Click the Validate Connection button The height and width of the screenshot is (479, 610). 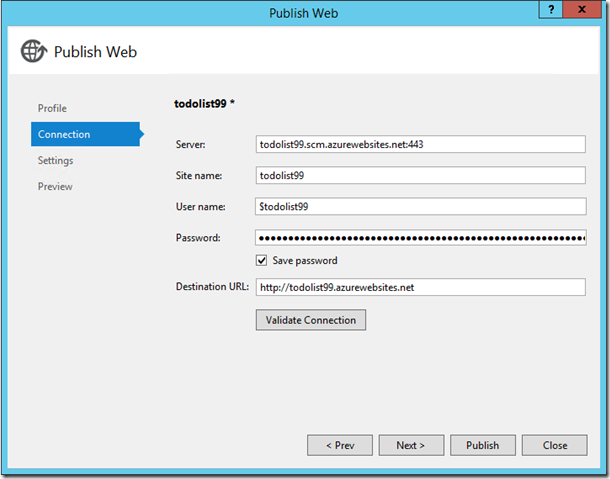(x=311, y=320)
